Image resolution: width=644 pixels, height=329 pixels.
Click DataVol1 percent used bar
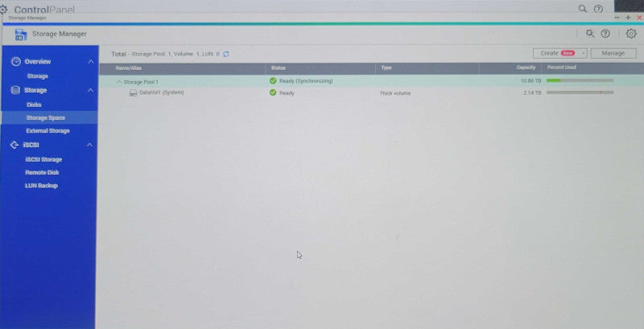coord(580,93)
